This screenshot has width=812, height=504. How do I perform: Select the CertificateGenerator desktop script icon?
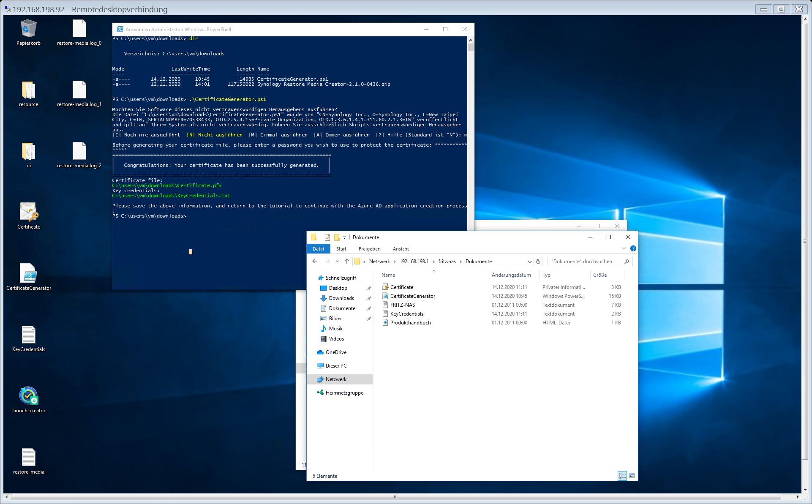pyautogui.click(x=28, y=274)
